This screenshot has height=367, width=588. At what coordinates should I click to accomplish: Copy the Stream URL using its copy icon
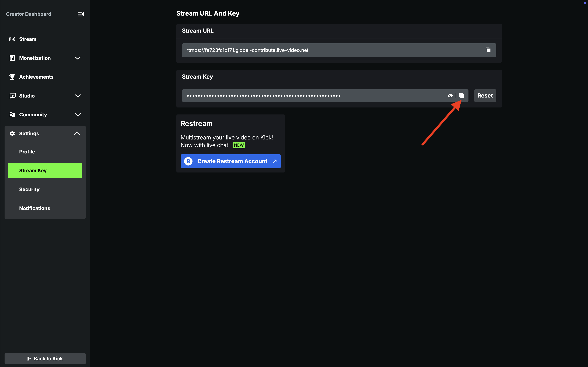tap(488, 50)
